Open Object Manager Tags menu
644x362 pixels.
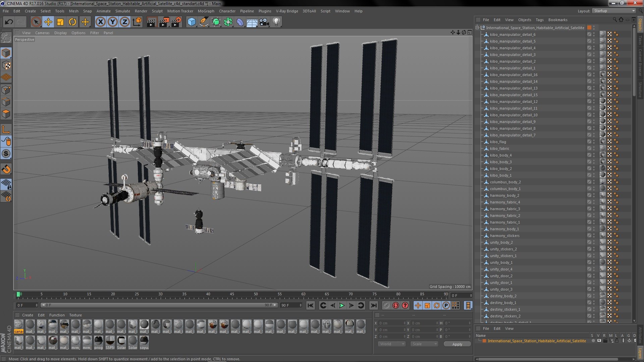click(539, 20)
